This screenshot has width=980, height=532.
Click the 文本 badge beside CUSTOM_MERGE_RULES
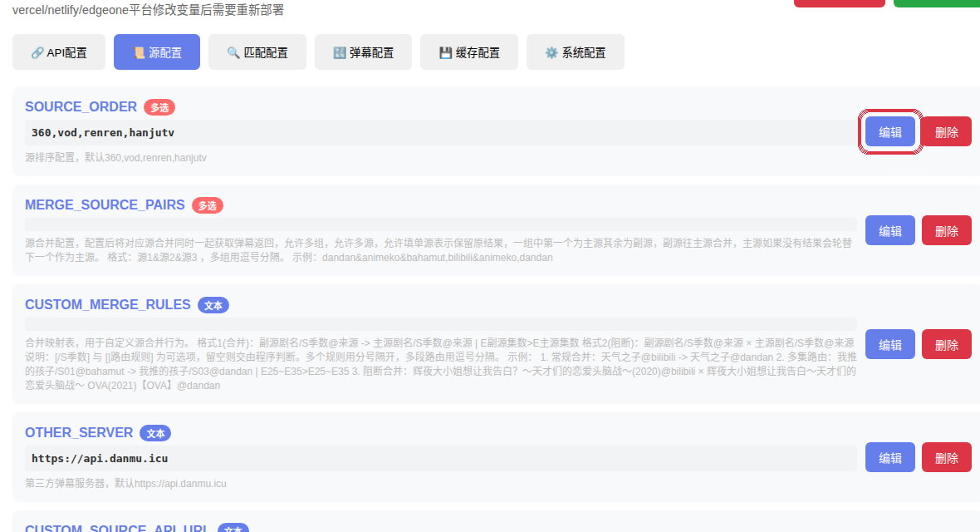(213, 305)
